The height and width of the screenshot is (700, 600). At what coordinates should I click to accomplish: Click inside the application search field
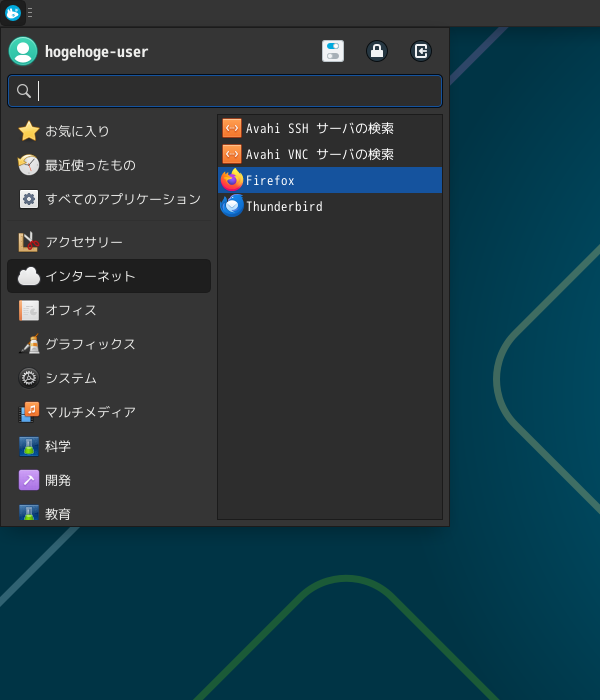[225, 91]
